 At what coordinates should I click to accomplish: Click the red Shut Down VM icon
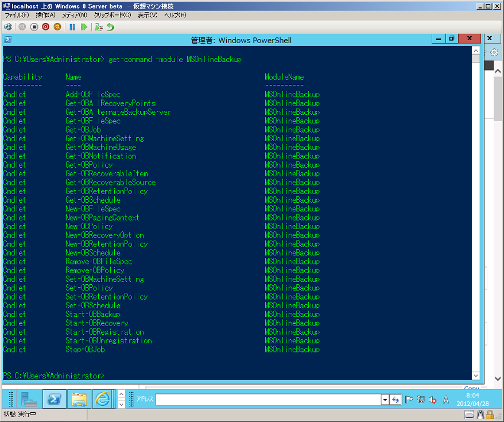coord(45,26)
